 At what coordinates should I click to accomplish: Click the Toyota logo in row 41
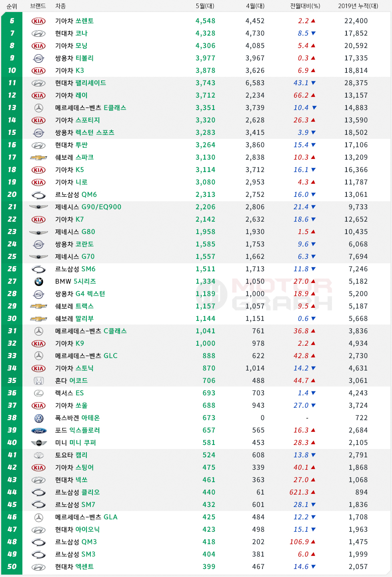(x=39, y=455)
